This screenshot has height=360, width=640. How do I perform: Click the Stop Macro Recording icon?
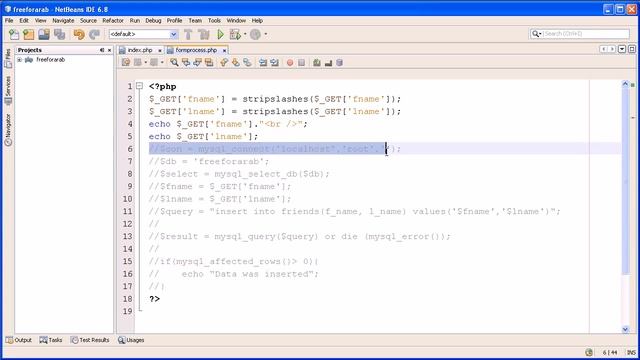pos(301,62)
